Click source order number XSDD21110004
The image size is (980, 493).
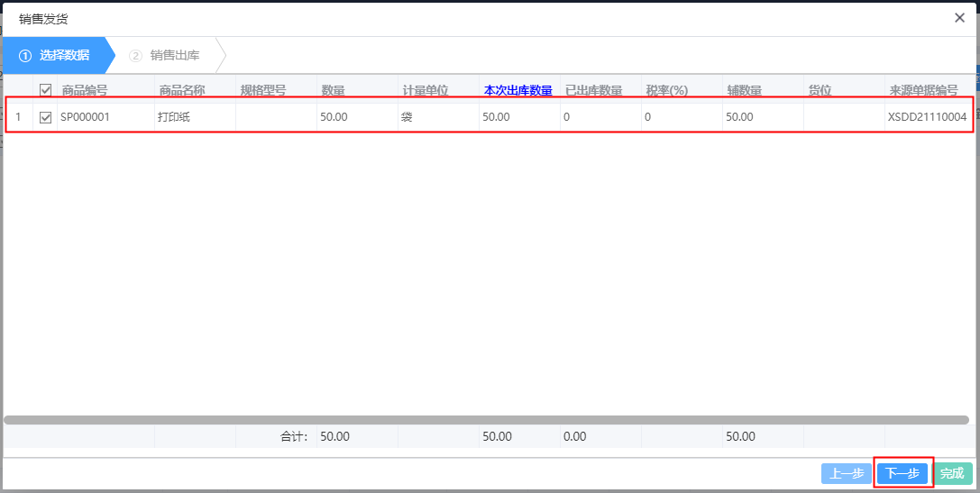[x=928, y=117]
